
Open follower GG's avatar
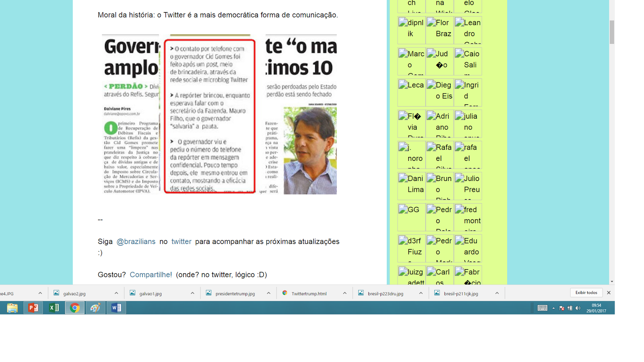pos(411,217)
